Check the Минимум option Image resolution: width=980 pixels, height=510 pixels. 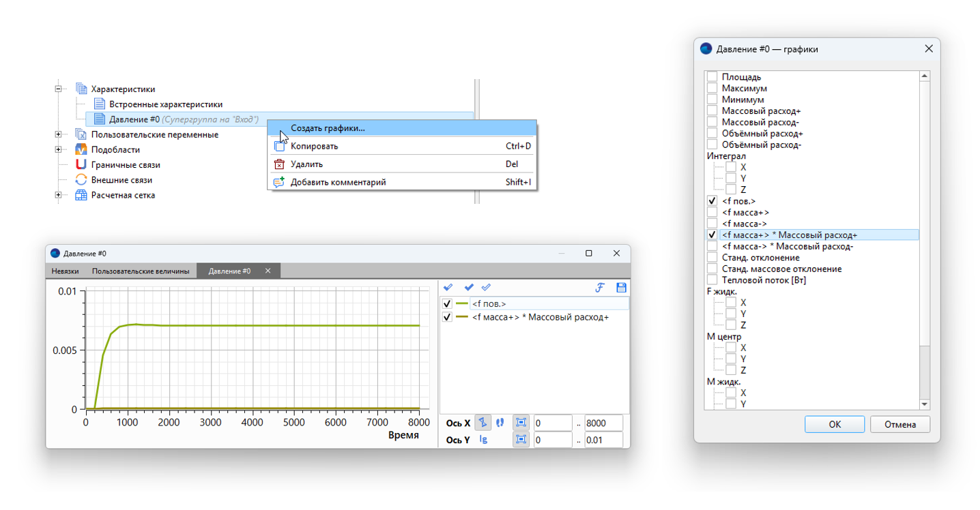point(712,100)
